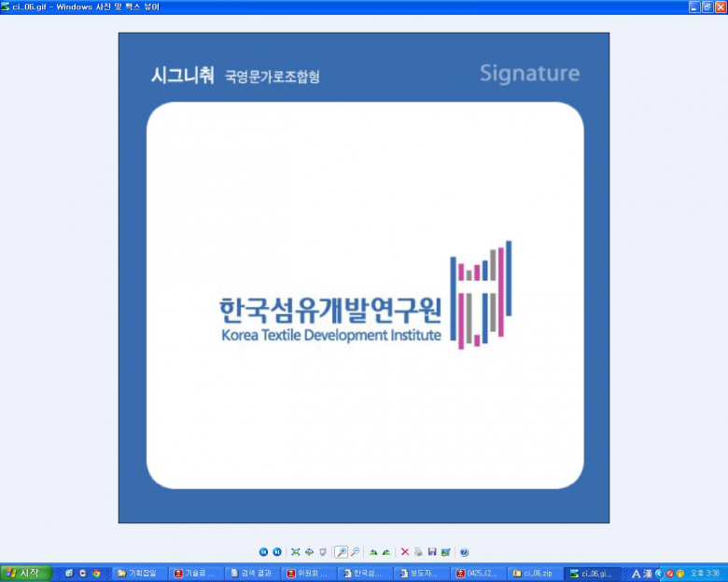Click the Hanja 漢 language bar icon
Viewport: 728px width, 582px height.
tap(647, 575)
